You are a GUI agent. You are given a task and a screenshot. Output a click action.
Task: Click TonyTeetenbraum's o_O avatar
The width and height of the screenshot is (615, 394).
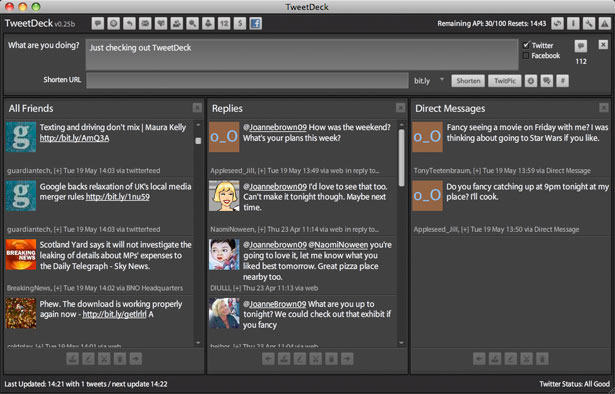(x=428, y=137)
